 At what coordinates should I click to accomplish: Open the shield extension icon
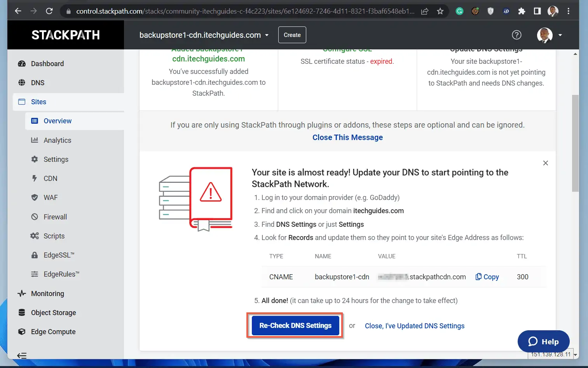pyautogui.click(x=490, y=11)
